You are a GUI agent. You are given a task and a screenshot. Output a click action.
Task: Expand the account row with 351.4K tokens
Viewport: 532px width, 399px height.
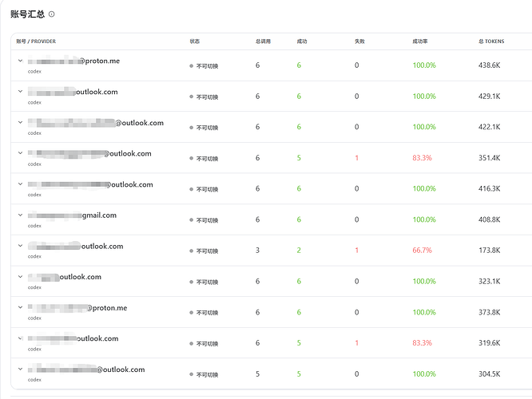(20, 153)
